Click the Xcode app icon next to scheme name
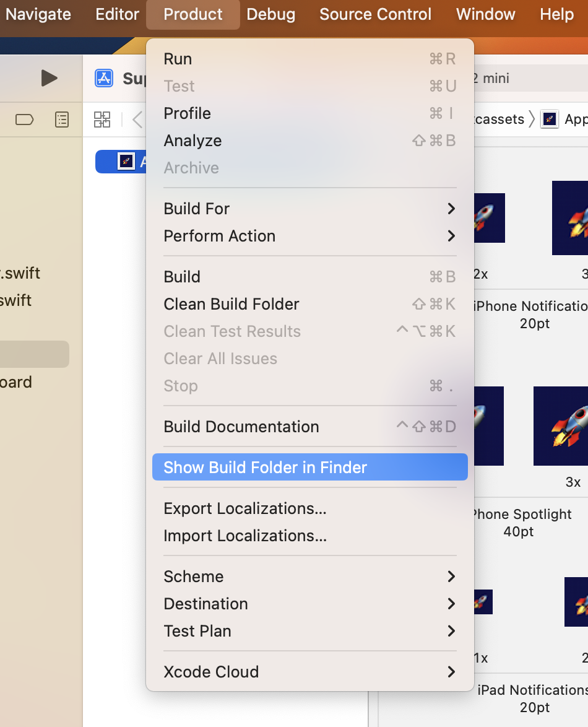Viewport: 588px width, 727px height. coord(104,78)
